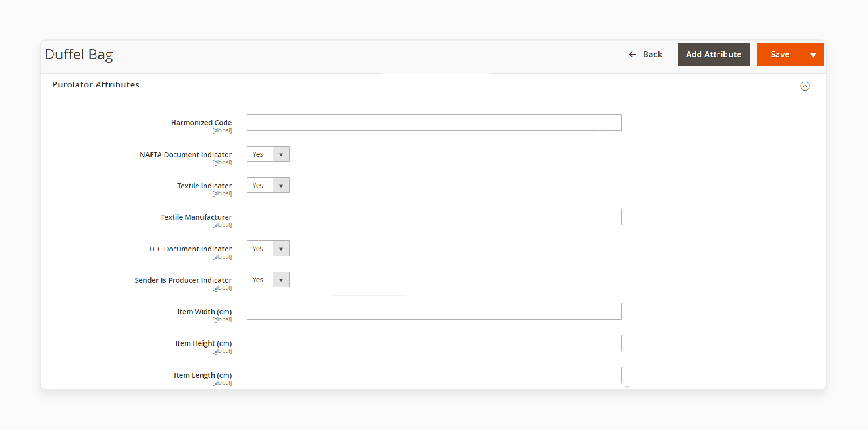Collapse the Purolator Attributes section

[x=805, y=86]
